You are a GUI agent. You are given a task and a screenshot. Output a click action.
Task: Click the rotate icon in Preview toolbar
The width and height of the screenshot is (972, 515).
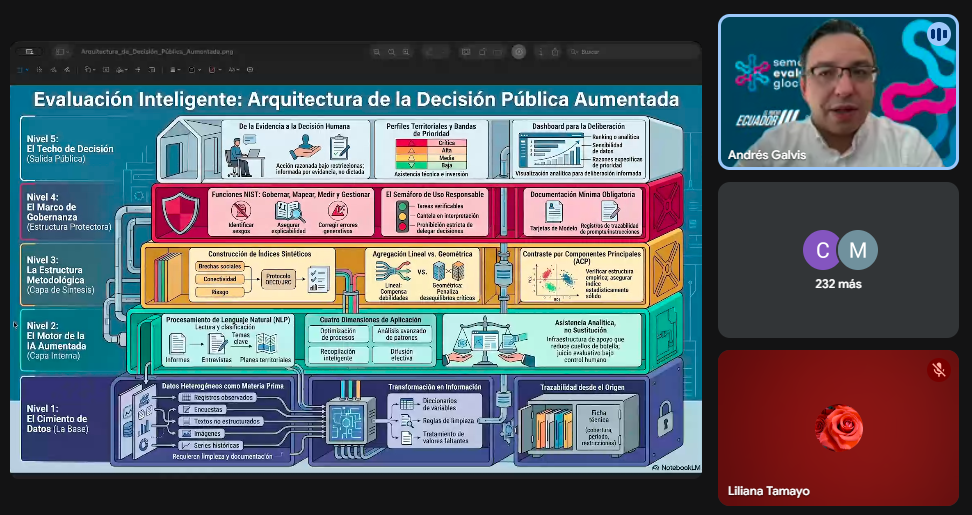(x=482, y=52)
